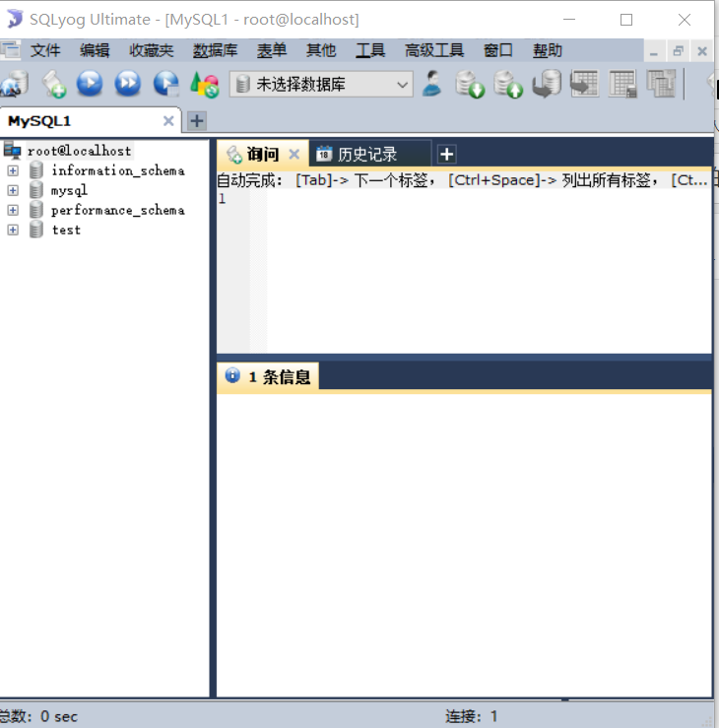This screenshot has height=728, width=719.
Task: Click the Execute and Edit Resultset icon
Action: coord(166,84)
